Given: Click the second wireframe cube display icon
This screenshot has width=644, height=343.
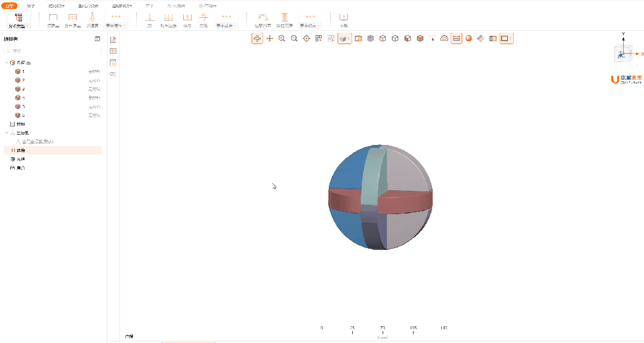Looking at the screenshot, I should 395,39.
